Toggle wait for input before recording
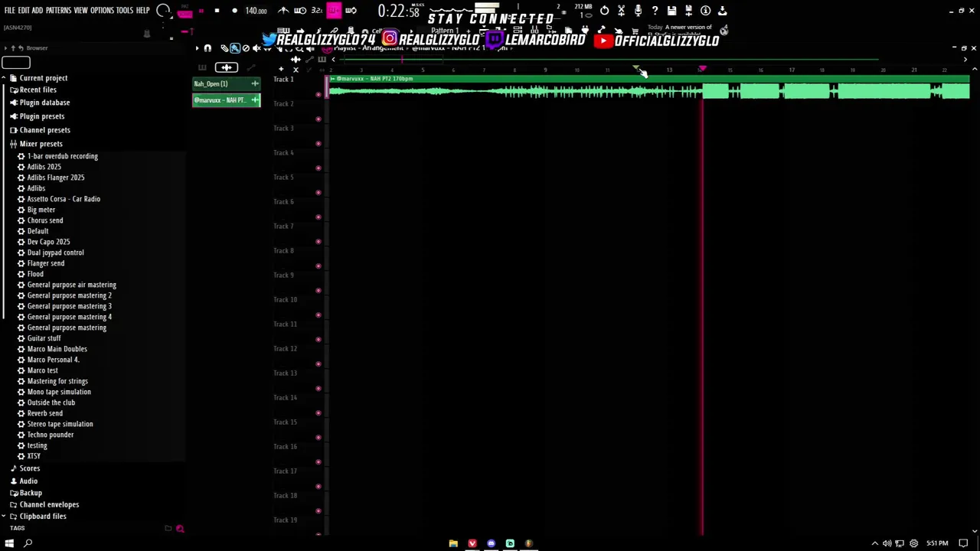980x551 pixels. click(x=300, y=11)
